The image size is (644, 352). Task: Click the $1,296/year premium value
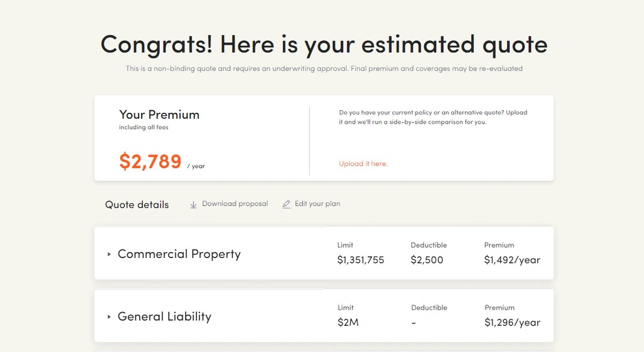click(x=512, y=322)
